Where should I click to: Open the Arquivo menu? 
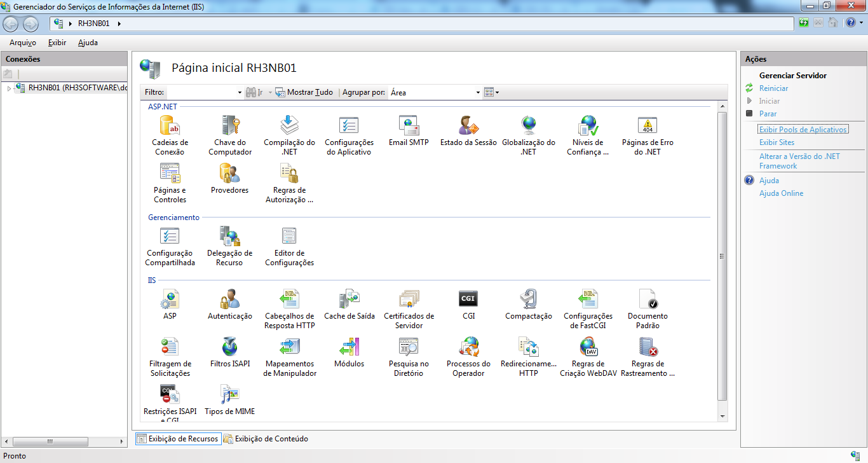pyautogui.click(x=22, y=43)
